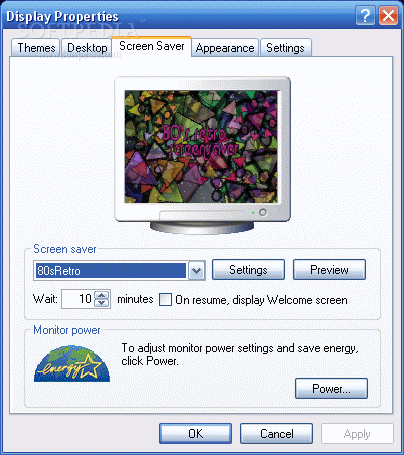Click the Monitor power group label
The height and width of the screenshot is (455, 404).
[67, 330]
